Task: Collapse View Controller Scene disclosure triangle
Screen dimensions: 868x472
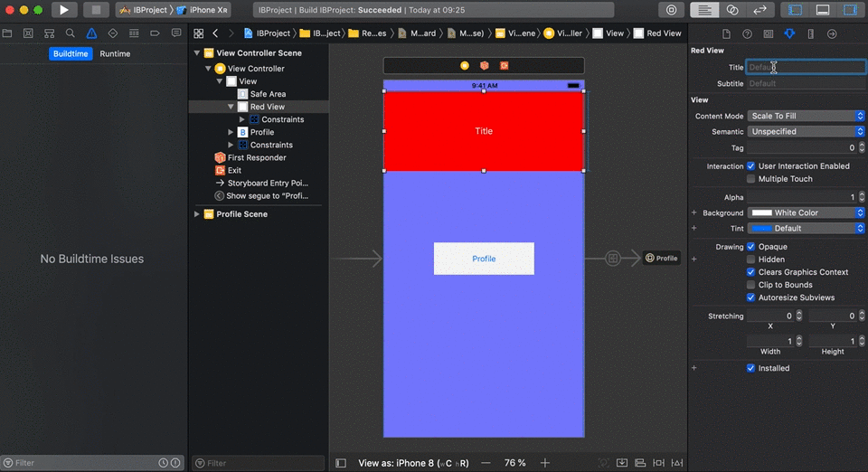Action: (x=196, y=53)
